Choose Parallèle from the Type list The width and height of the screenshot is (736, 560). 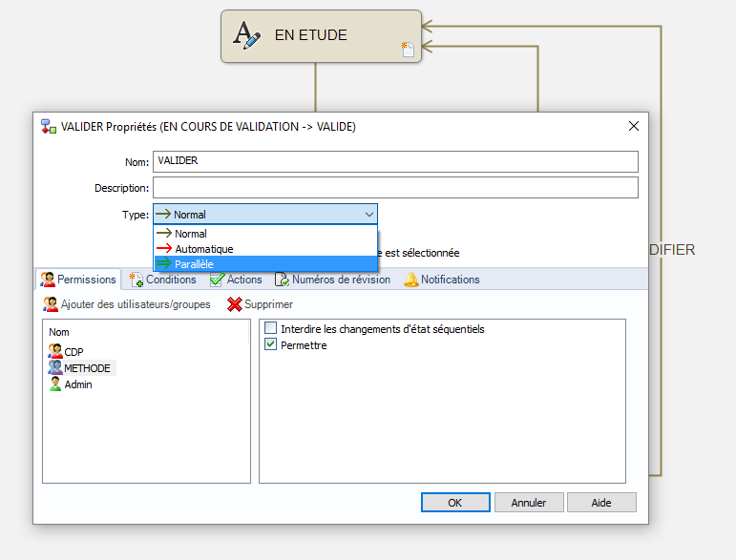tap(265, 263)
